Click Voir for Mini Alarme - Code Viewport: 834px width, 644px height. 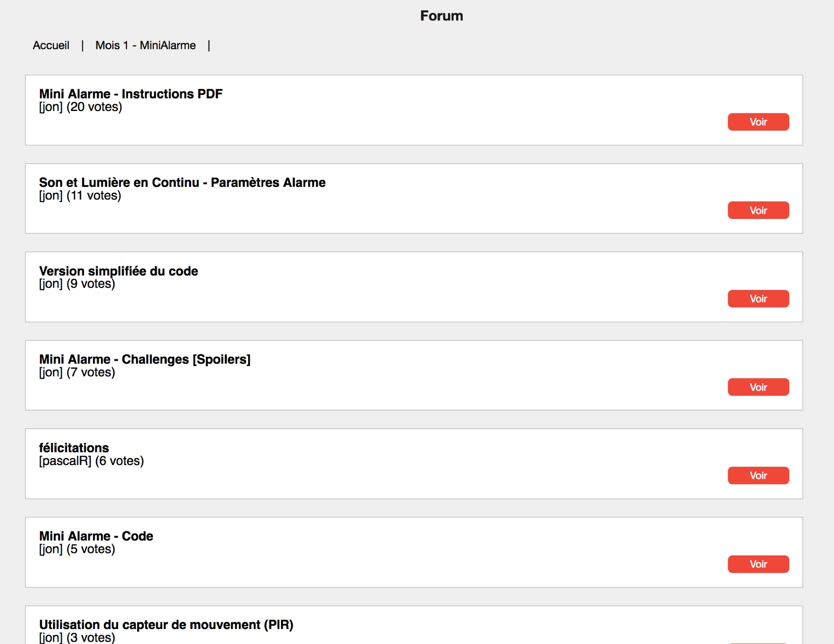pyautogui.click(x=758, y=564)
